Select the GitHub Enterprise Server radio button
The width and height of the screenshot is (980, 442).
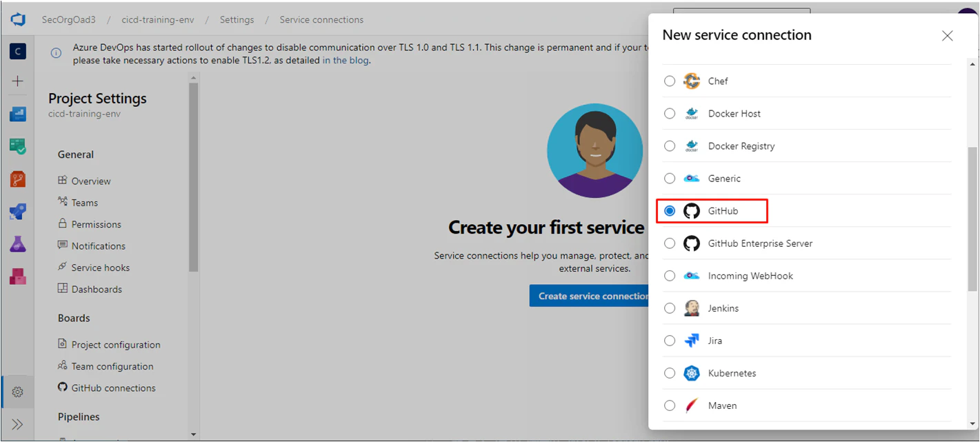670,243
